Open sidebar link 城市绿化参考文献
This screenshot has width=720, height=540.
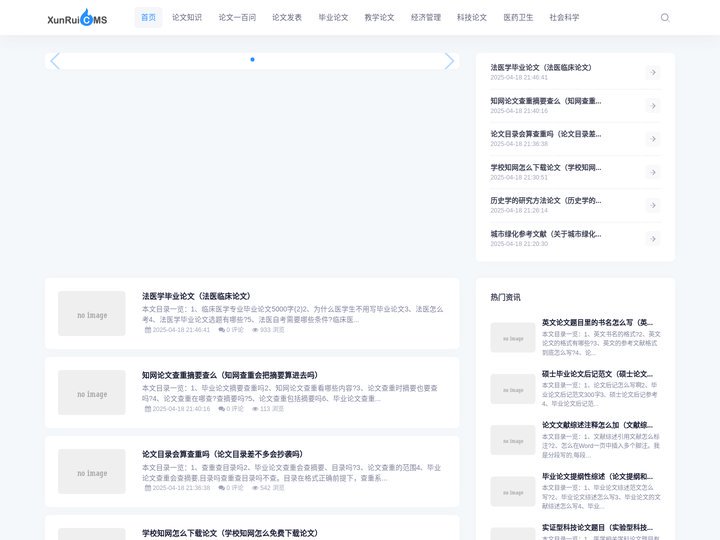click(x=546, y=234)
